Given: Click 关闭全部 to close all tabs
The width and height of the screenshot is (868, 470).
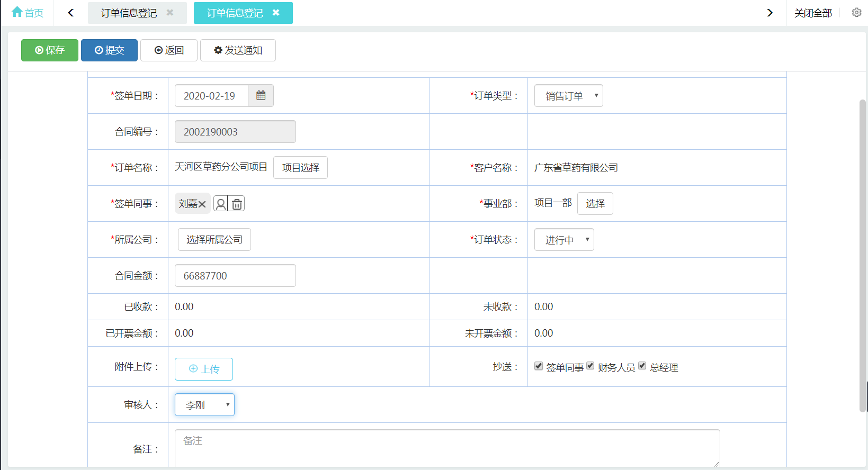Looking at the screenshot, I should (813, 13).
